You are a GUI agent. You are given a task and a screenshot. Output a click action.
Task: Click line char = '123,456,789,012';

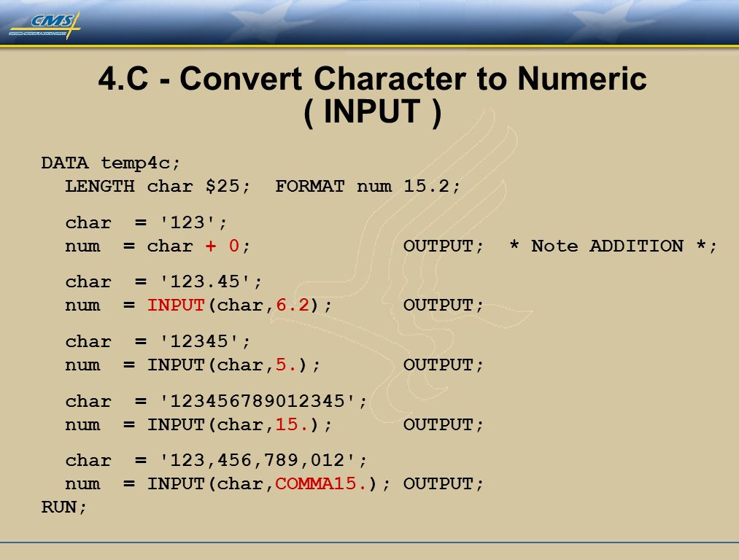[x=216, y=460]
